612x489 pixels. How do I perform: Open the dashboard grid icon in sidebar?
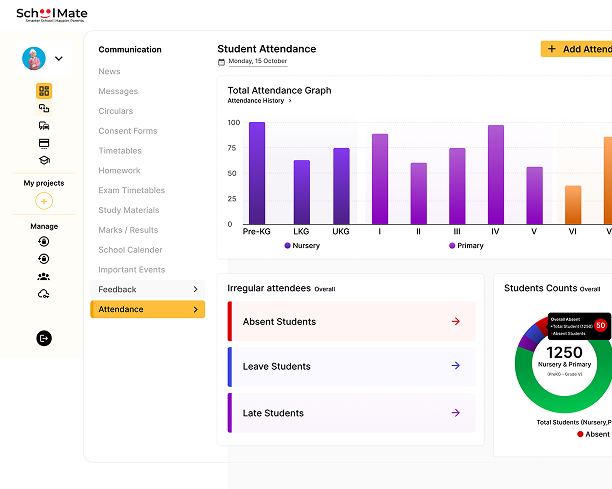click(44, 91)
